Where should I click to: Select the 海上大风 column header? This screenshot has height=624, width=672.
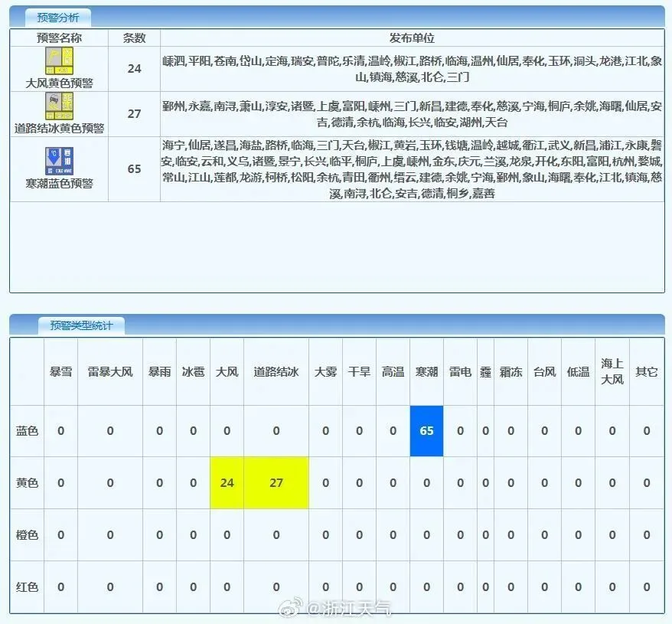612,371
